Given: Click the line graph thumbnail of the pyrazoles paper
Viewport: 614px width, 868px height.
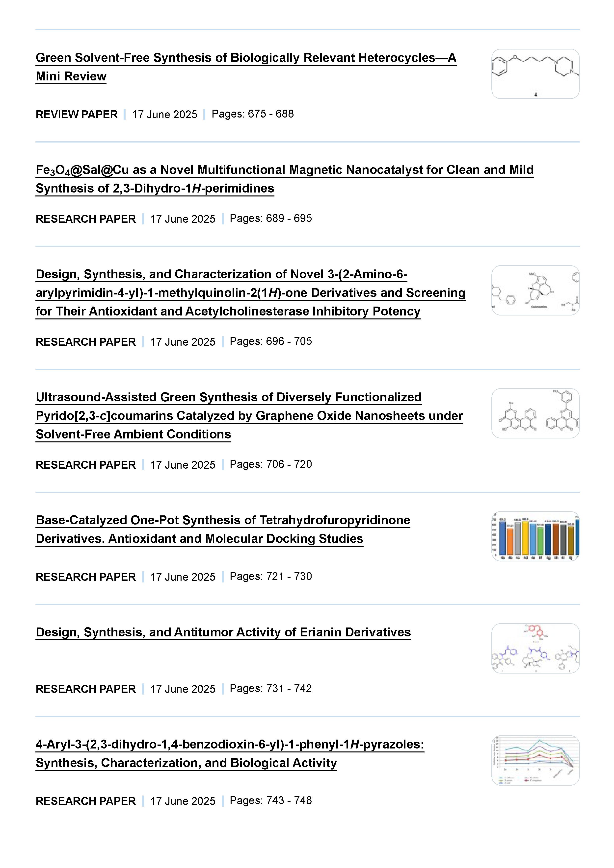Looking at the screenshot, I should tap(535, 760).
